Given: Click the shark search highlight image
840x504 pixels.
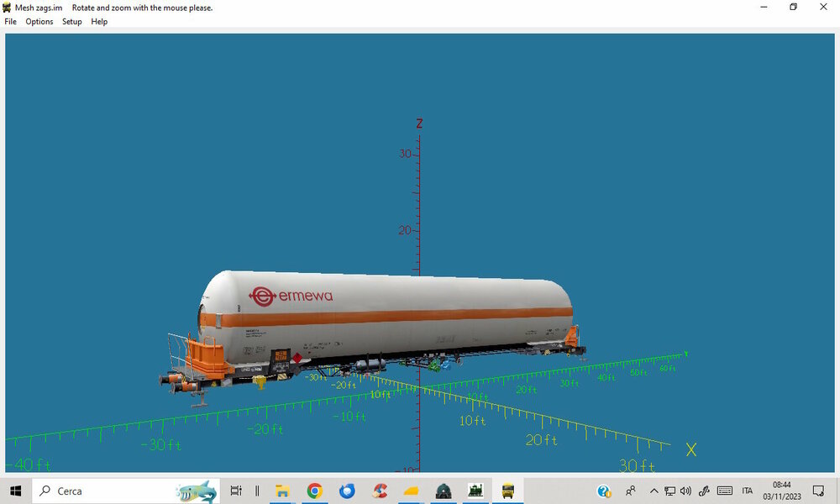Looking at the screenshot, I should (x=197, y=491).
